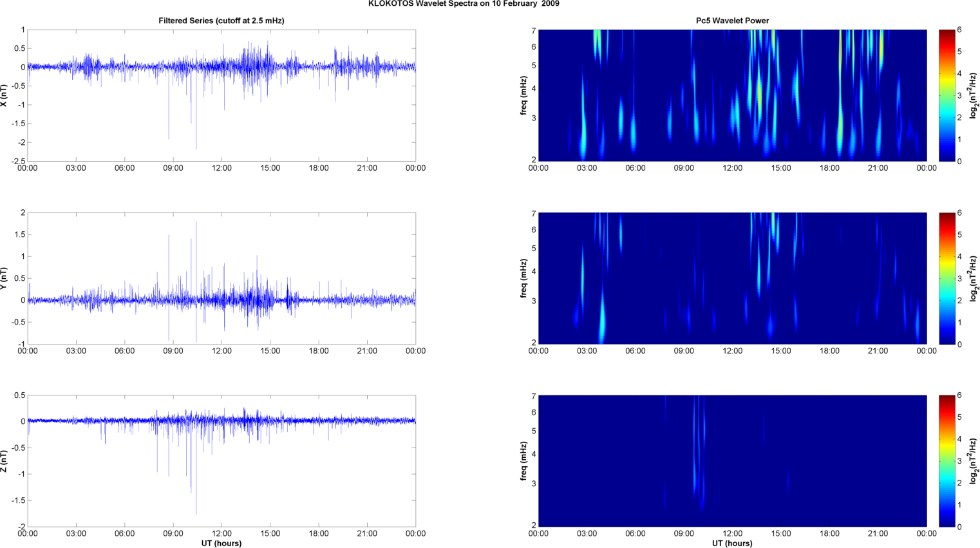Image resolution: width=980 pixels, height=548 pixels.
Task: Select the Y (nT) axis label
Action: click(5, 278)
